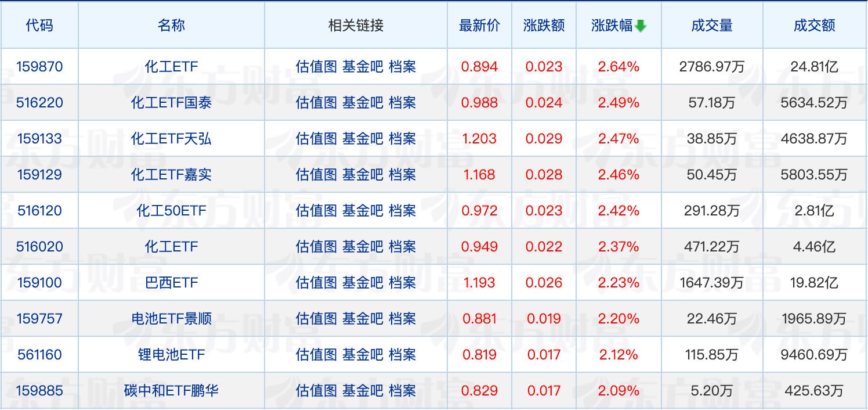The width and height of the screenshot is (868, 410).
Task: Open 基金吧 for 电池ETF景顺
Action: click(x=363, y=319)
